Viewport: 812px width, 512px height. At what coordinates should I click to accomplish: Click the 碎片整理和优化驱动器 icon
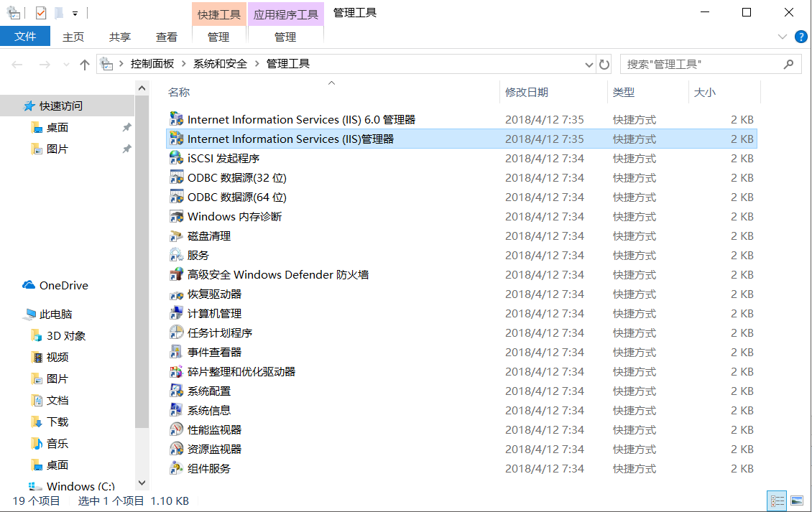pyautogui.click(x=177, y=371)
